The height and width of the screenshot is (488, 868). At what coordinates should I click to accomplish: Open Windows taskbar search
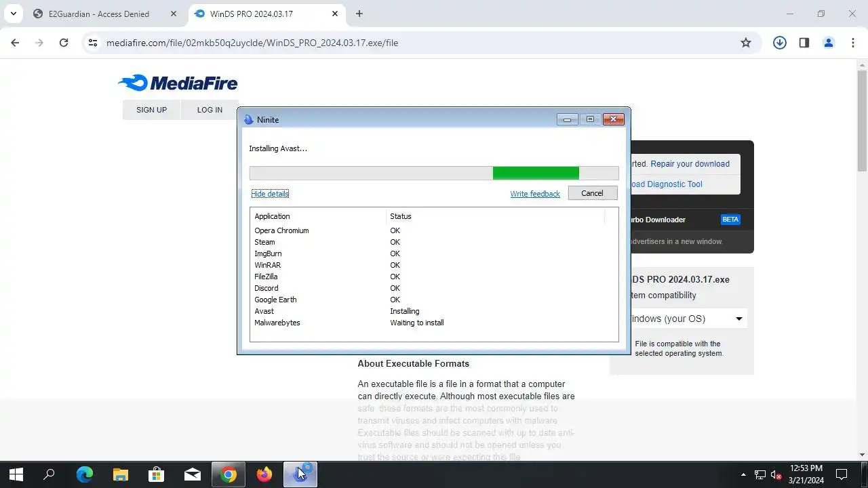coord(49,474)
